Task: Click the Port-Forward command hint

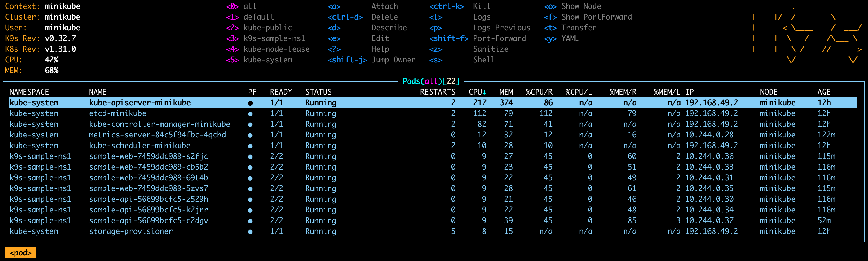Action: (x=499, y=39)
